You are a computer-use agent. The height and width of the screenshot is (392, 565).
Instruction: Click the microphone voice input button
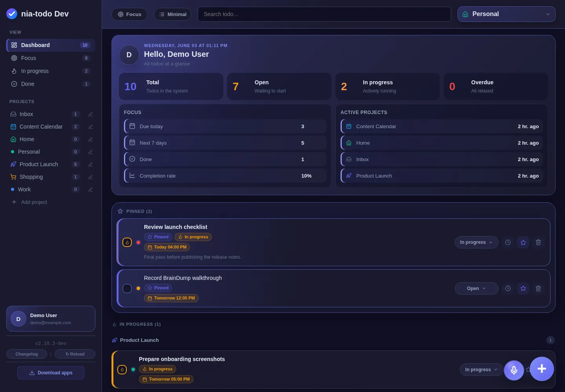(x=514, y=370)
